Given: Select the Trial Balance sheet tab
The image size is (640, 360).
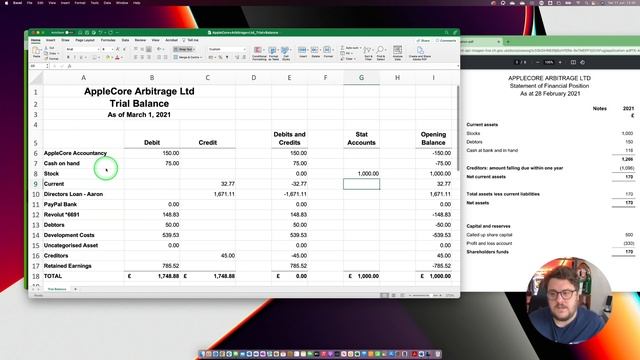Looking at the screenshot, I should 57,289.
